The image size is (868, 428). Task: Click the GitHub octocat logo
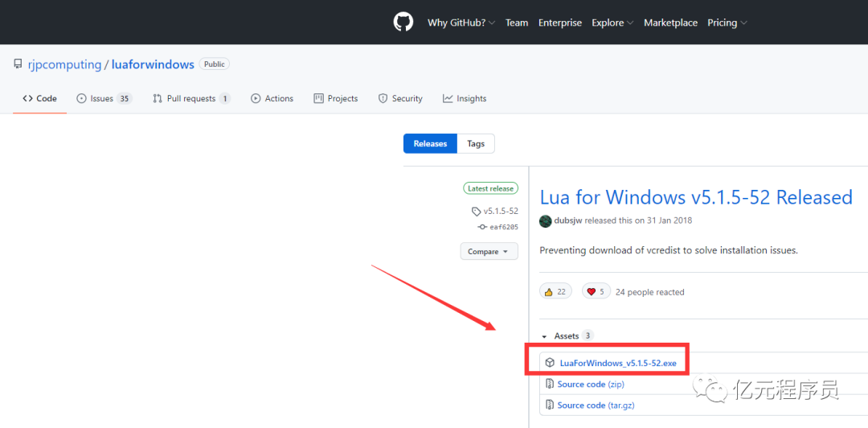tap(403, 23)
